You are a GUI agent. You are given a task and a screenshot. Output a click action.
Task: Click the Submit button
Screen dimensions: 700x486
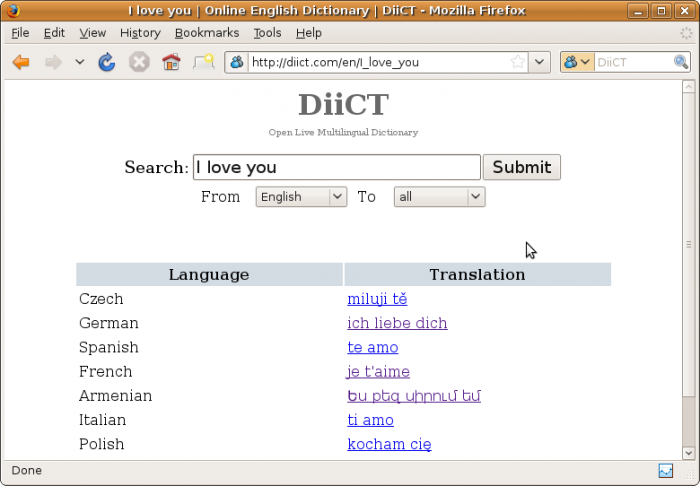(521, 167)
